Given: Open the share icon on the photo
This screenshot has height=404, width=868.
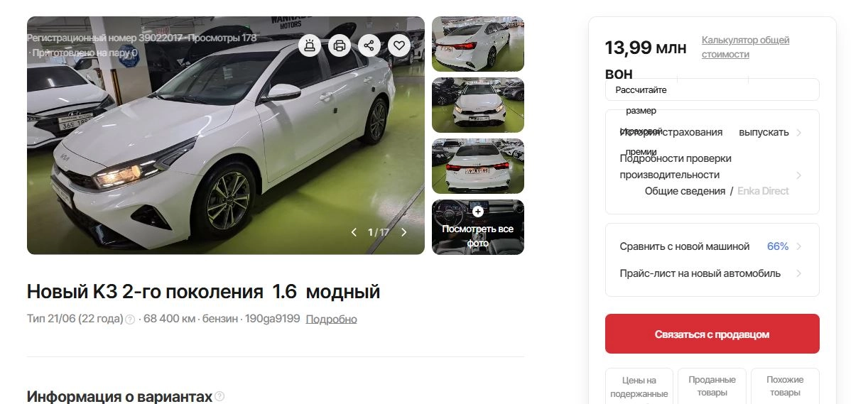Looking at the screenshot, I should (369, 46).
